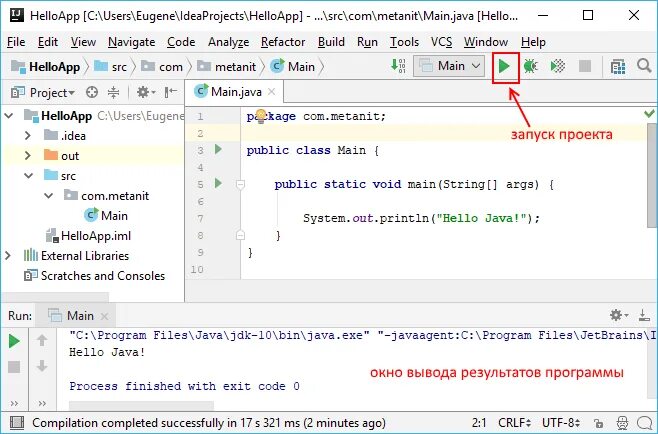The width and height of the screenshot is (658, 434).
Task: Collapse the src folder
Action: point(29,176)
